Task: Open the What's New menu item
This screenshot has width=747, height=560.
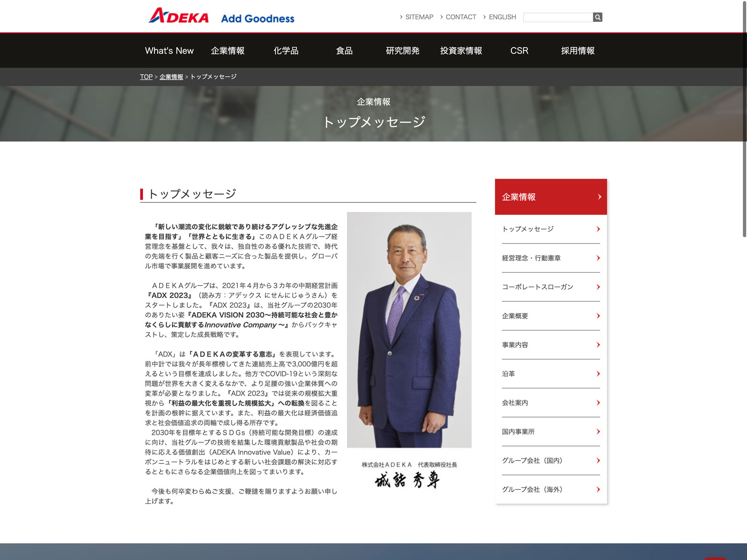Action: (169, 51)
